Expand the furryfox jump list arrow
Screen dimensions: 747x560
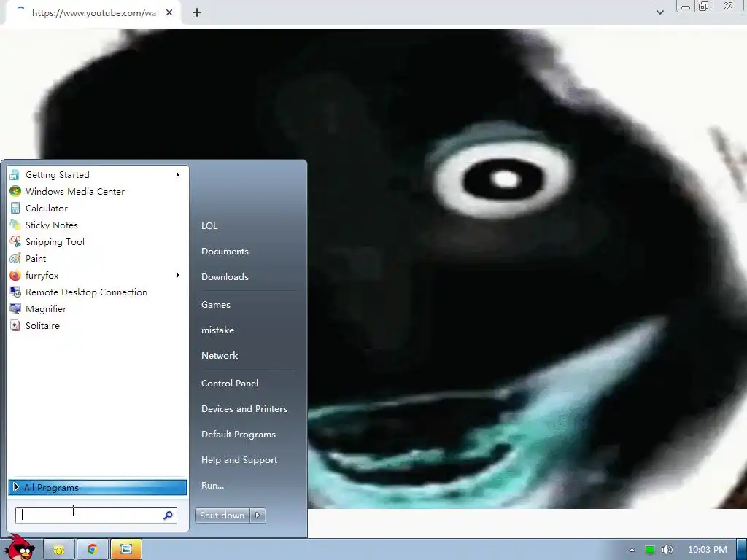178,275
